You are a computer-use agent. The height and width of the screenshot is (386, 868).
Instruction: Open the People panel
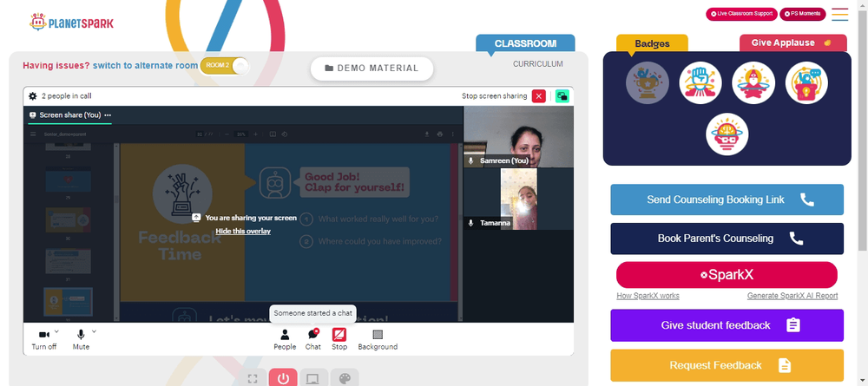285,339
